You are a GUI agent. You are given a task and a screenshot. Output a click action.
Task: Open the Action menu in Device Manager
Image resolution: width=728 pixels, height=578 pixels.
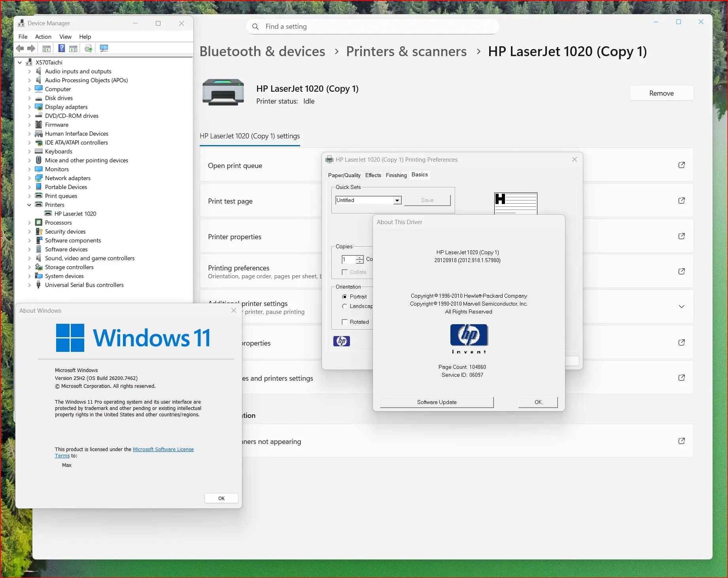(x=43, y=37)
